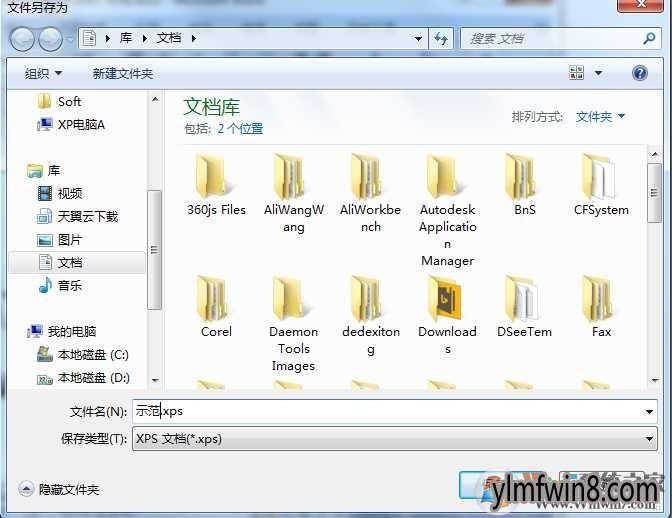Open the Autodesk Application Manager folder
Image resolution: width=672 pixels, height=518 pixels.
click(447, 210)
